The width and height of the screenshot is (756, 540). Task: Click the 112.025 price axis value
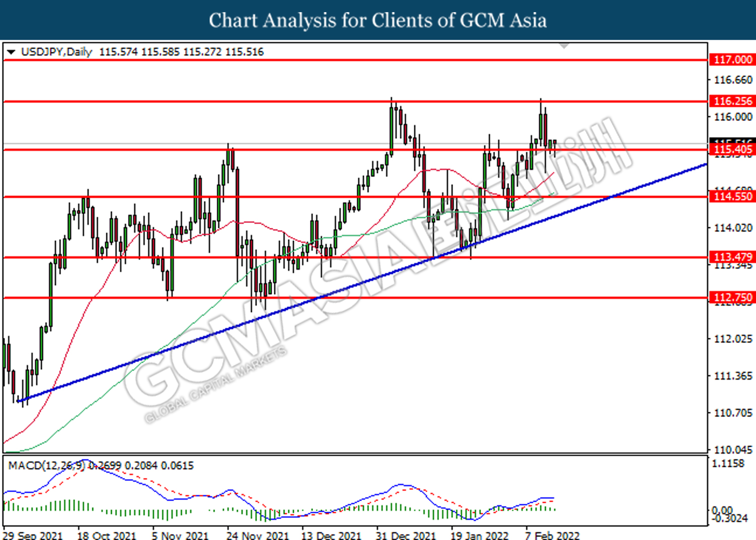click(x=733, y=338)
